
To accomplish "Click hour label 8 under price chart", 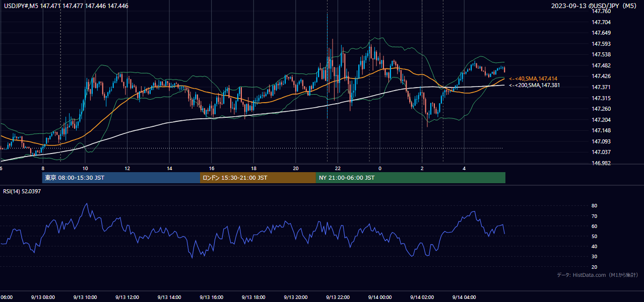I will 43,168.
